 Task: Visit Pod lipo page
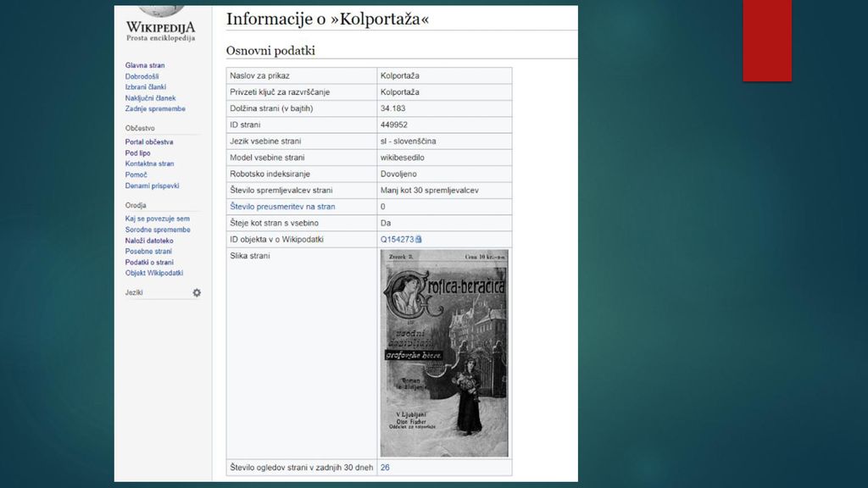(138, 153)
